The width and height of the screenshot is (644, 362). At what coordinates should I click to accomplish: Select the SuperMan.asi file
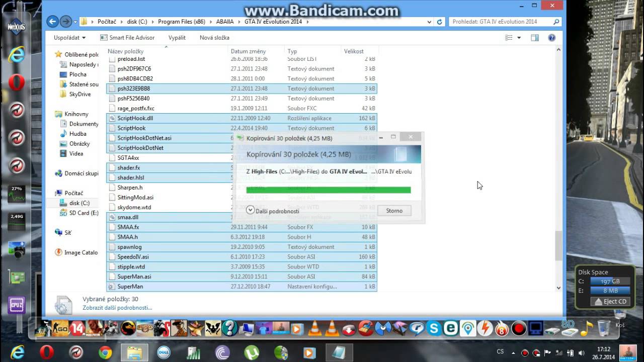pyautogui.click(x=242, y=277)
